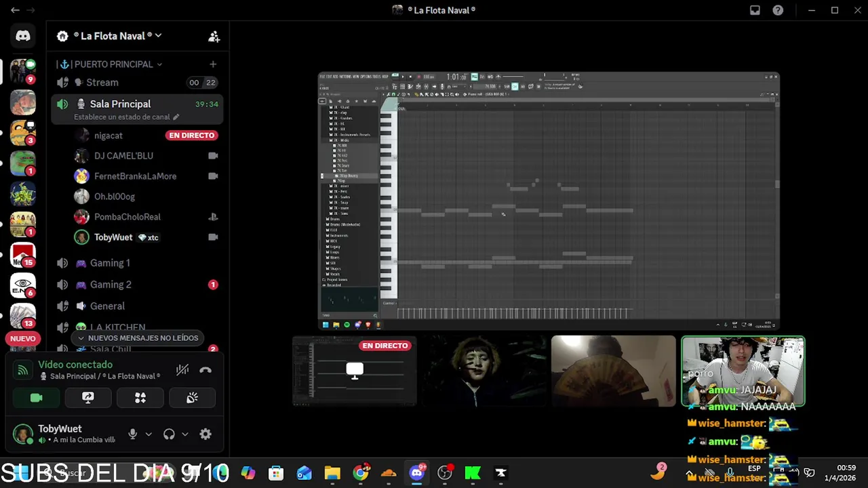Deafen with the headphones icon

[x=169, y=434]
